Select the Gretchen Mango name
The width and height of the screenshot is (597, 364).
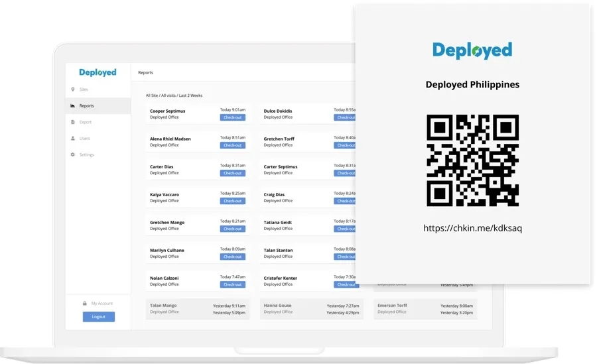pos(167,222)
